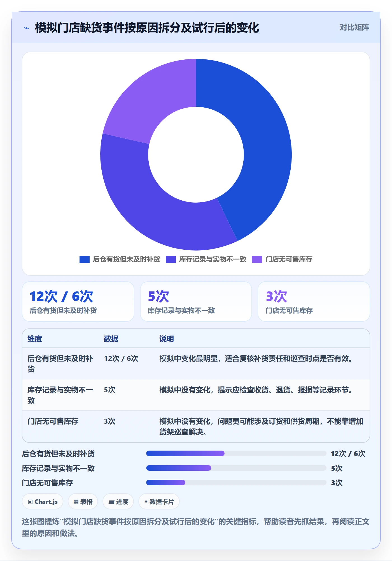Viewport: 392px width, 561px height.
Task: Click description mentioning 收货、退货、报损
Action: 256,390
